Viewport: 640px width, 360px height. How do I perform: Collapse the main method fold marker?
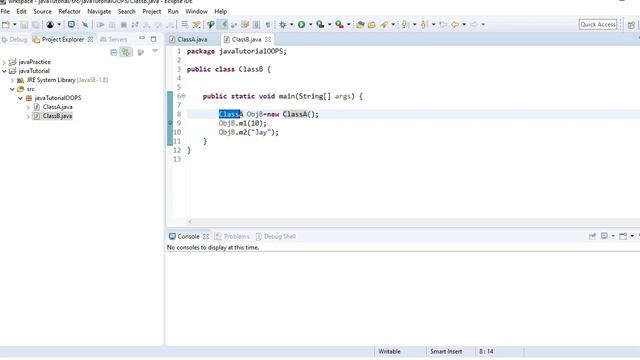point(184,96)
